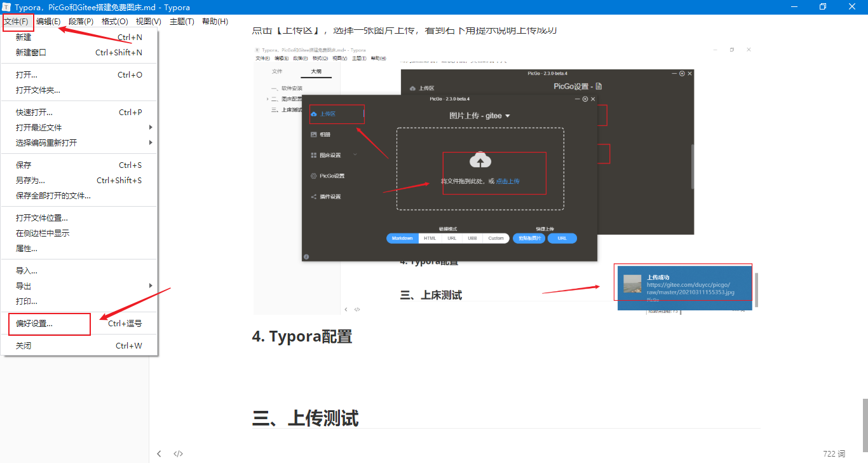This screenshot has width=868, height=463.
Task: Expand the 导出 submenu
Action: pos(79,286)
